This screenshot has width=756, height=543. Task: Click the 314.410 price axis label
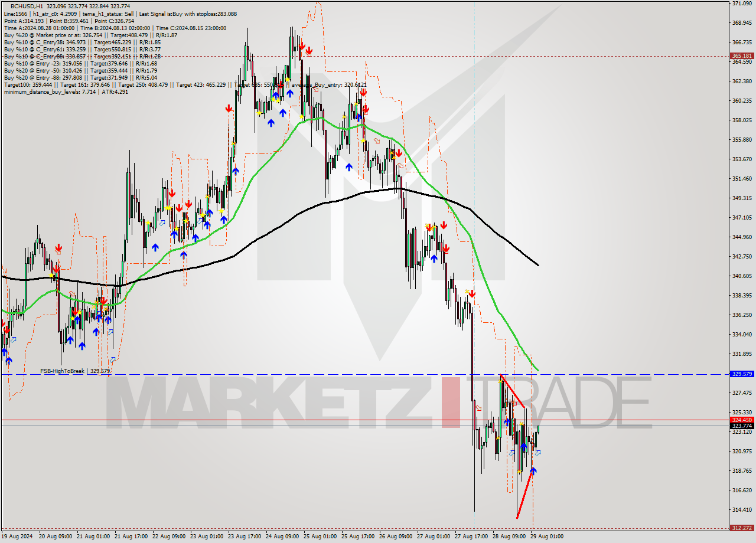pyautogui.click(x=741, y=510)
